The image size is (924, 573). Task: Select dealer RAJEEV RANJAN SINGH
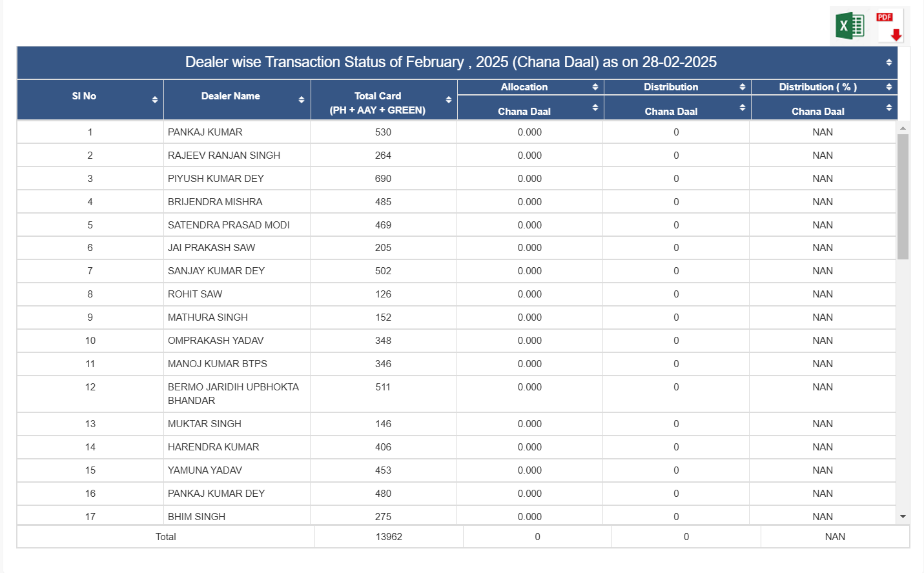pos(224,156)
